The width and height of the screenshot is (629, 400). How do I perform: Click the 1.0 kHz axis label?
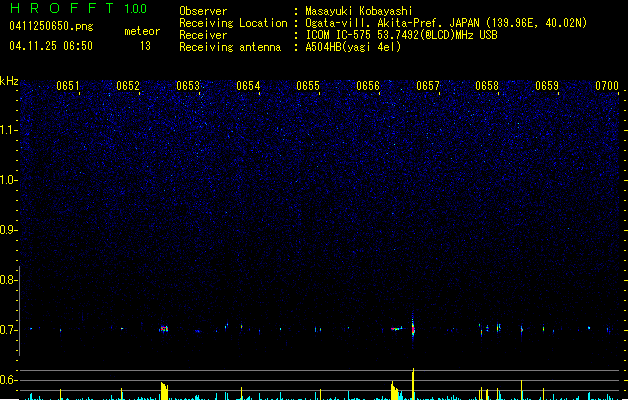8,180
